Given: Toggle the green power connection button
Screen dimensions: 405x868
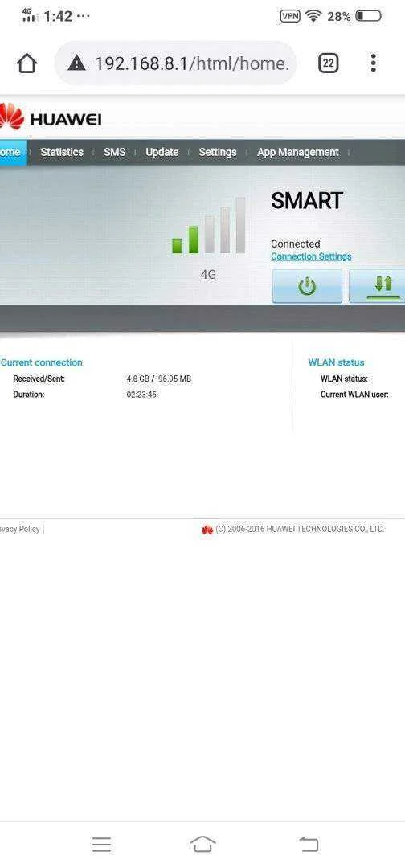Looking at the screenshot, I should (307, 286).
